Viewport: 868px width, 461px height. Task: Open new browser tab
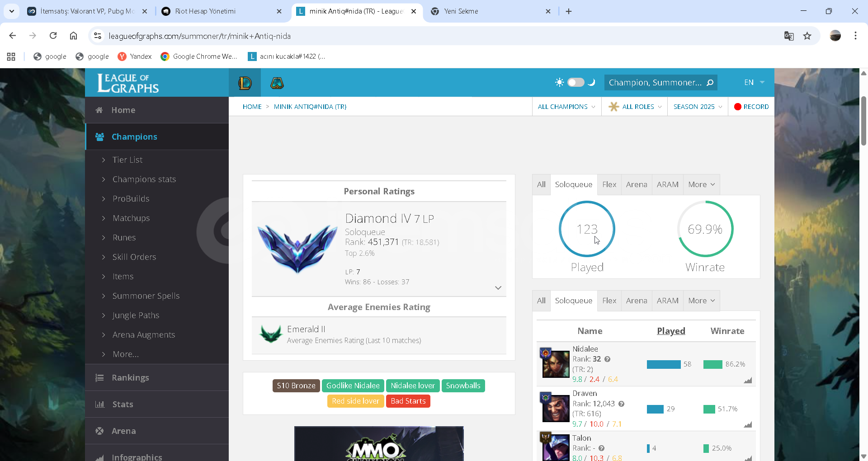pyautogui.click(x=569, y=11)
